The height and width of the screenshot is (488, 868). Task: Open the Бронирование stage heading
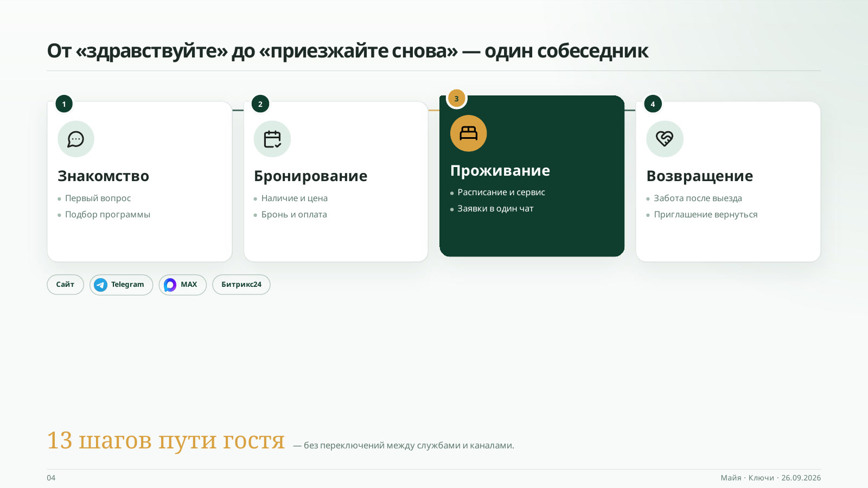coord(310,176)
